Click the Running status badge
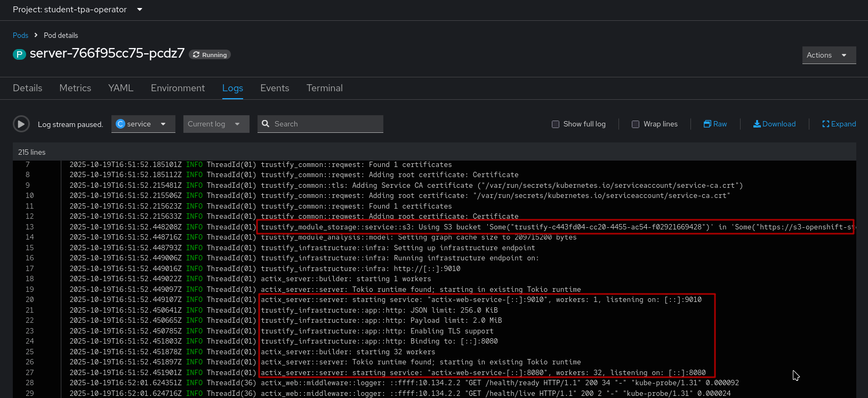 210,55
